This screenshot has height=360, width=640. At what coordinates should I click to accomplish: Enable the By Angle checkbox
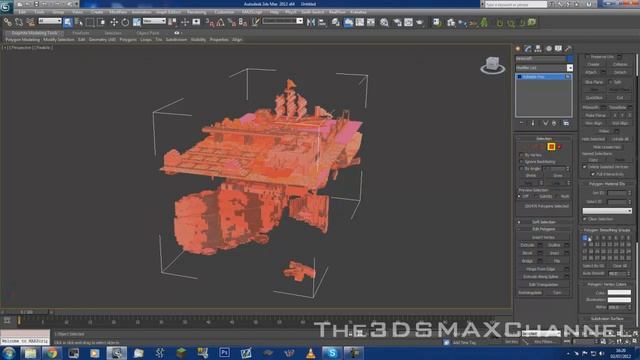coord(521,168)
